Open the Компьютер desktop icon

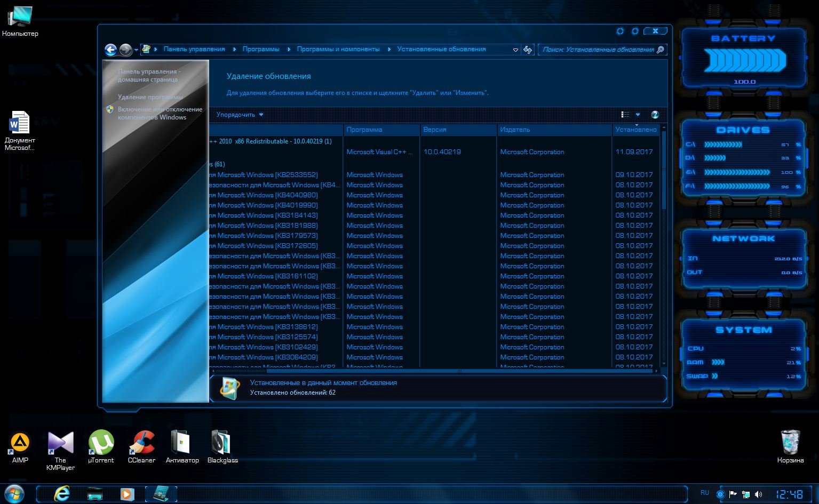[x=20, y=21]
